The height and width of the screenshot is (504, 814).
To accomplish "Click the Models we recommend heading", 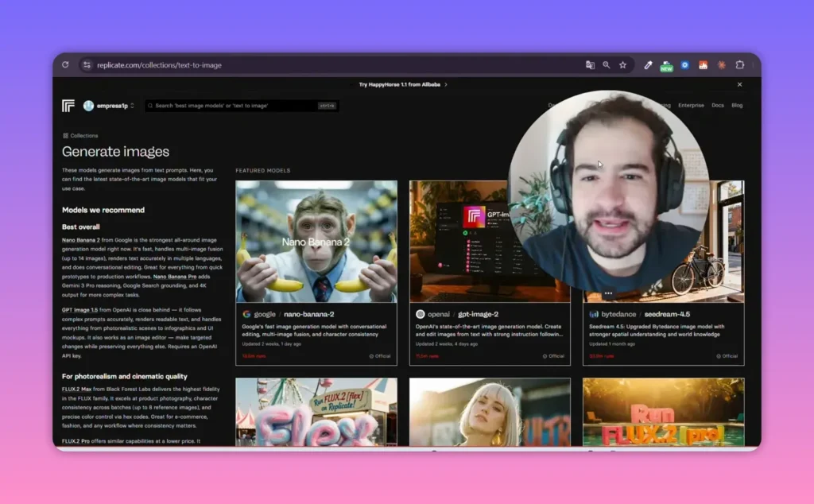I will [103, 210].
